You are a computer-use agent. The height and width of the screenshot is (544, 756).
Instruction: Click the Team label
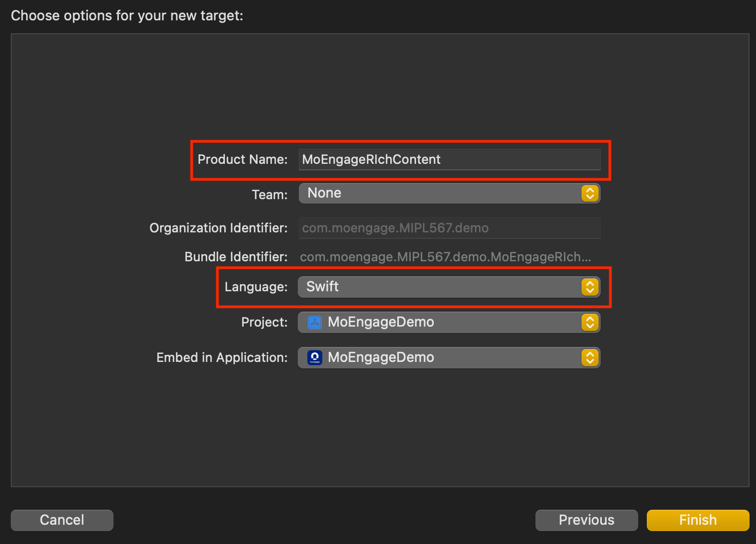(x=270, y=194)
